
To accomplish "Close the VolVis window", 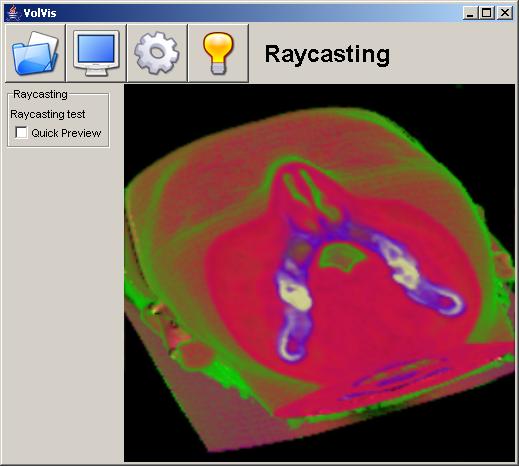I will 505,13.
